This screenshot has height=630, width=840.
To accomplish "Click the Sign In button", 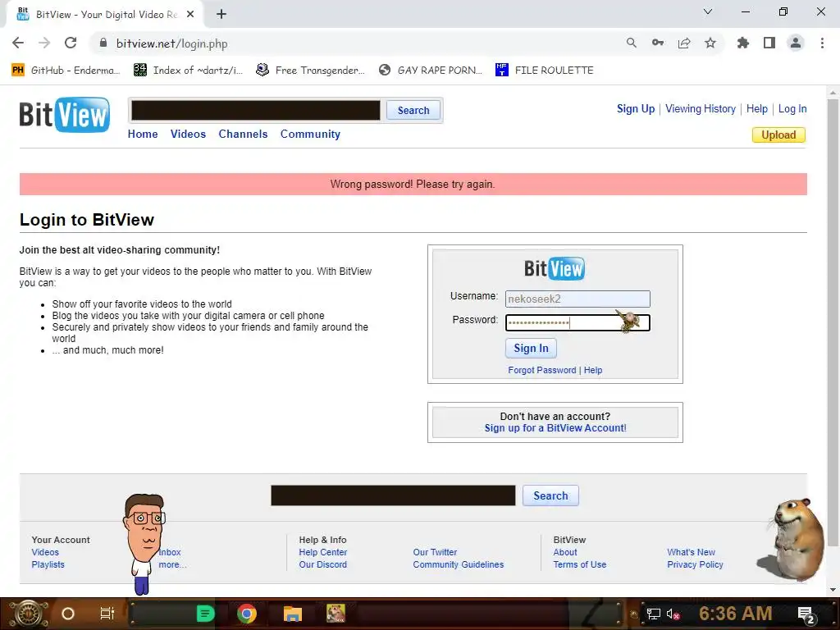I will [531, 348].
